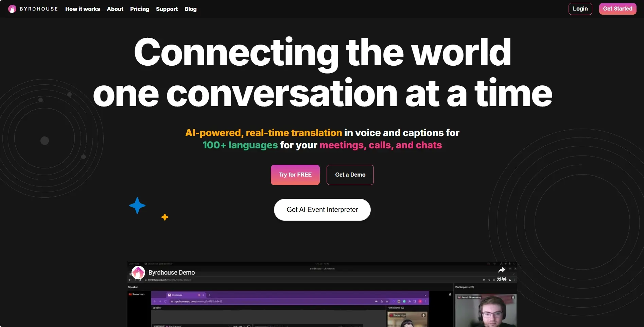Click the "100+ languages" green text
Screen dimensions: 644x327
(240, 145)
